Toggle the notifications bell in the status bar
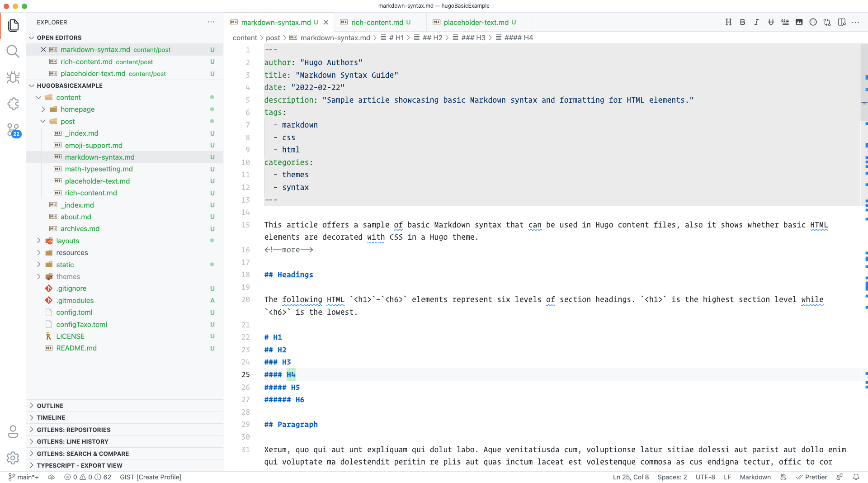Viewport: 868px width, 483px height. pyautogui.click(x=856, y=477)
